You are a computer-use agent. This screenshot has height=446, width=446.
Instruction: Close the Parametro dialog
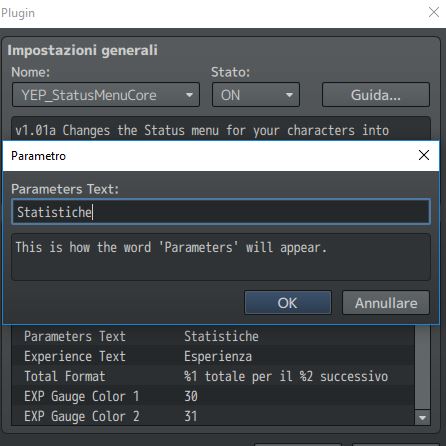point(424,155)
